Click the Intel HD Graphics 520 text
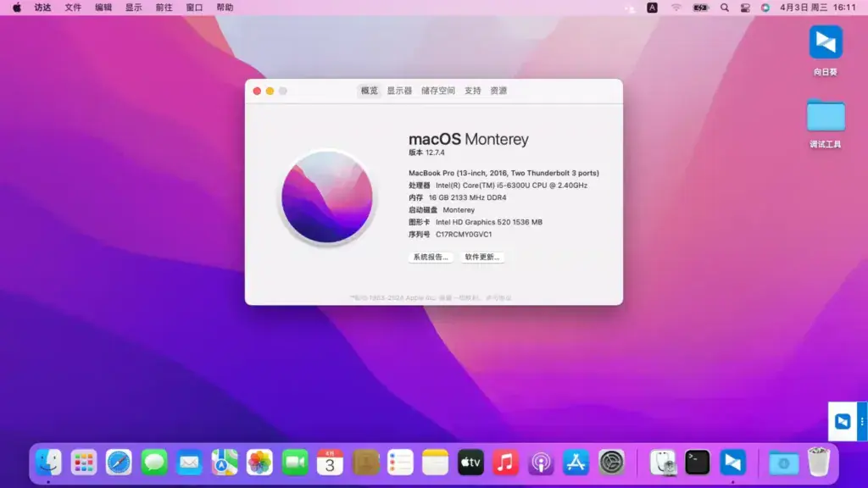The image size is (868, 488). (x=489, y=222)
